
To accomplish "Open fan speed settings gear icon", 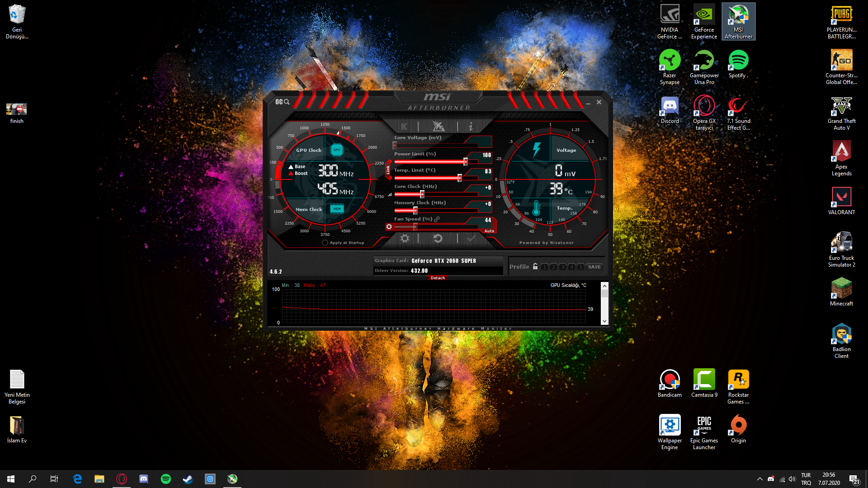I will pyautogui.click(x=389, y=227).
